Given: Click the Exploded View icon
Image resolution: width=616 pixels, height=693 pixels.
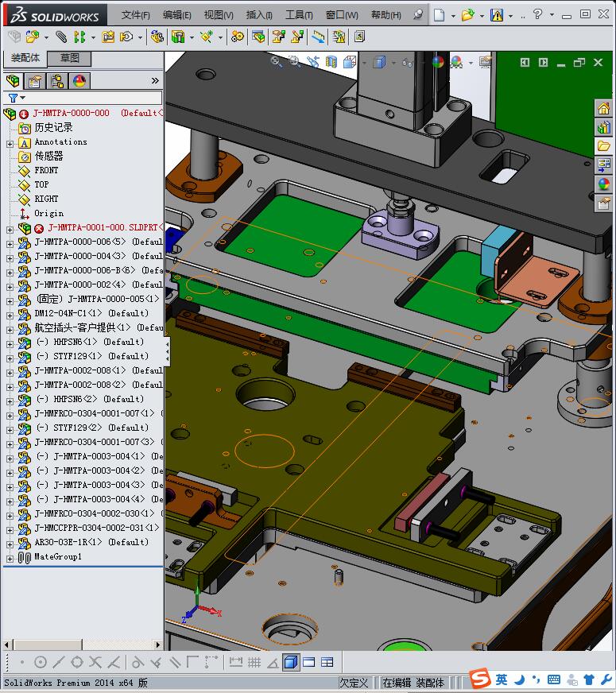Looking at the screenshot, I should 278,37.
